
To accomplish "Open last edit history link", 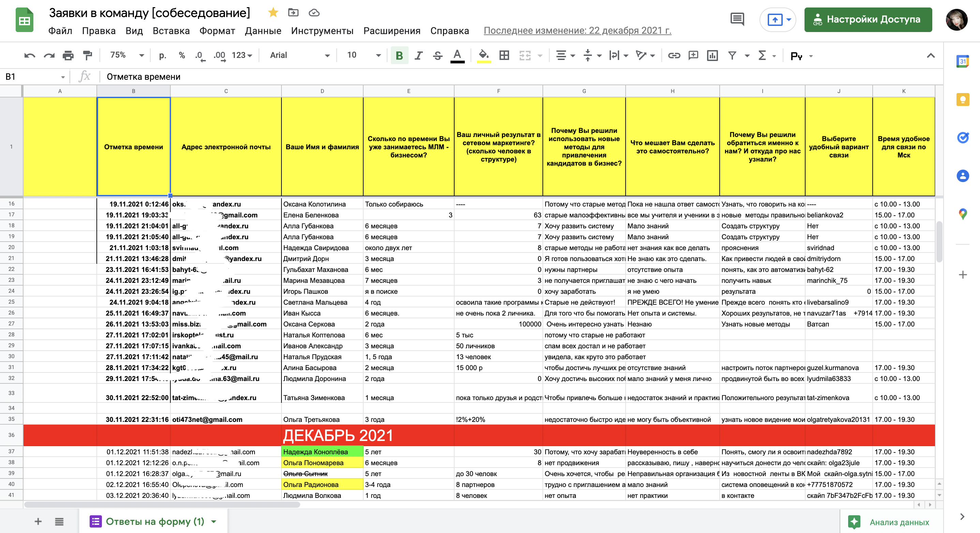I will 577,30.
